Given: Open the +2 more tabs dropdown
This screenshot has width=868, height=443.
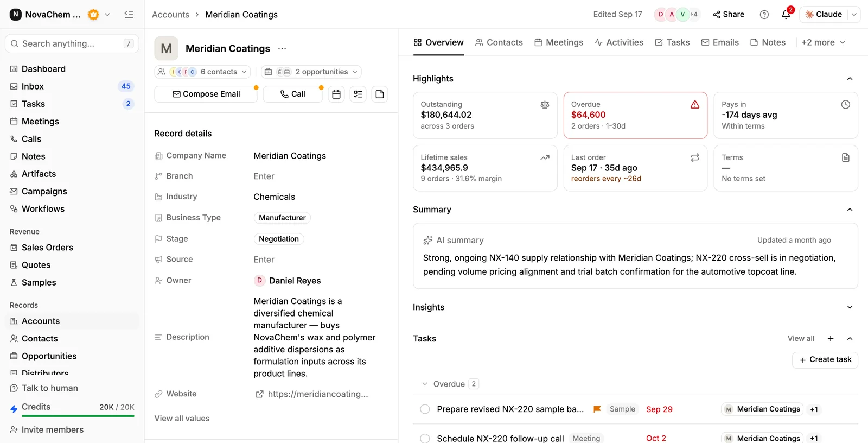Looking at the screenshot, I should [x=824, y=42].
